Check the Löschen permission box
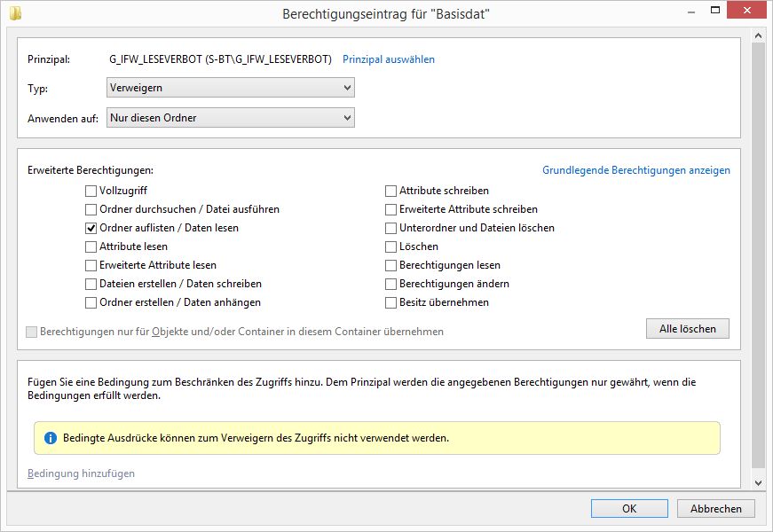Viewport: 773px width, 532px height. point(390,246)
